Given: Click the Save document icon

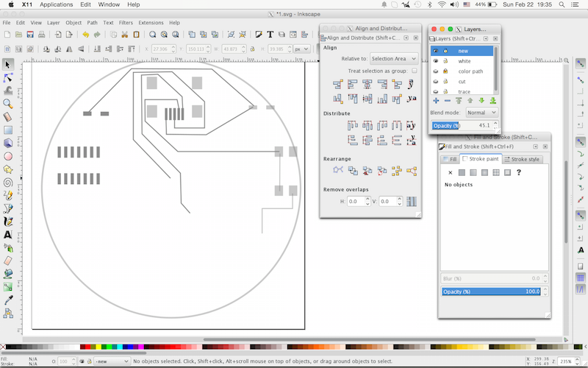Looking at the screenshot, I should (x=30, y=35).
